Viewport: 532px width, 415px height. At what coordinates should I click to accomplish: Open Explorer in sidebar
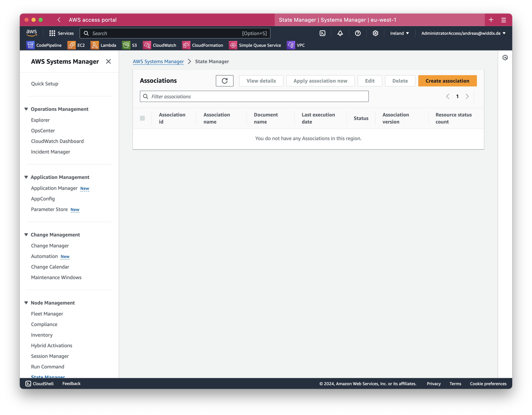click(40, 120)
